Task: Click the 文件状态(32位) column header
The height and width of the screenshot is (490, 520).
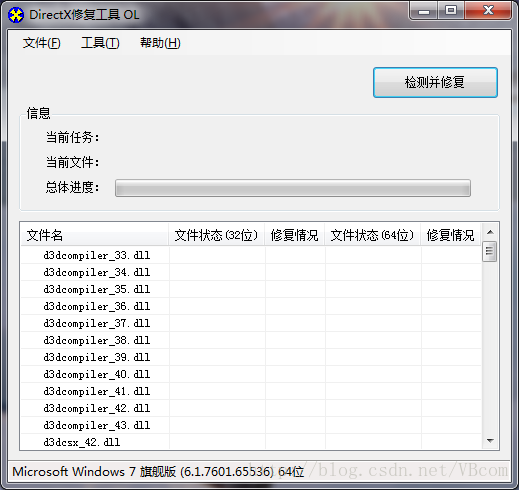Action: 217,235
